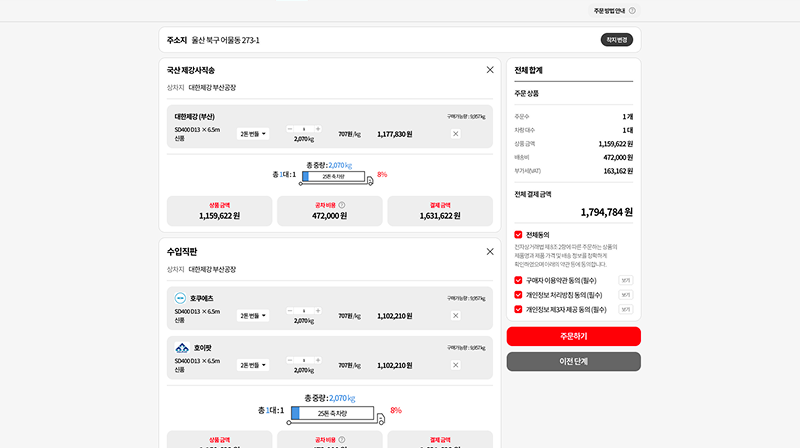Increase quantity for 호아팟 item

(318, 361)
